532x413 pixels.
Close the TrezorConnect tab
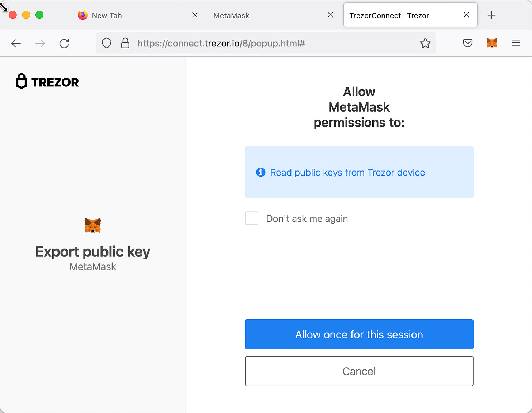[x=466, y=15]
